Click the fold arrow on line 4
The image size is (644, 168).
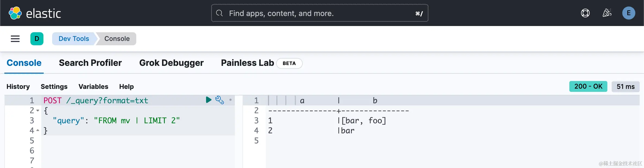(38, 131)
